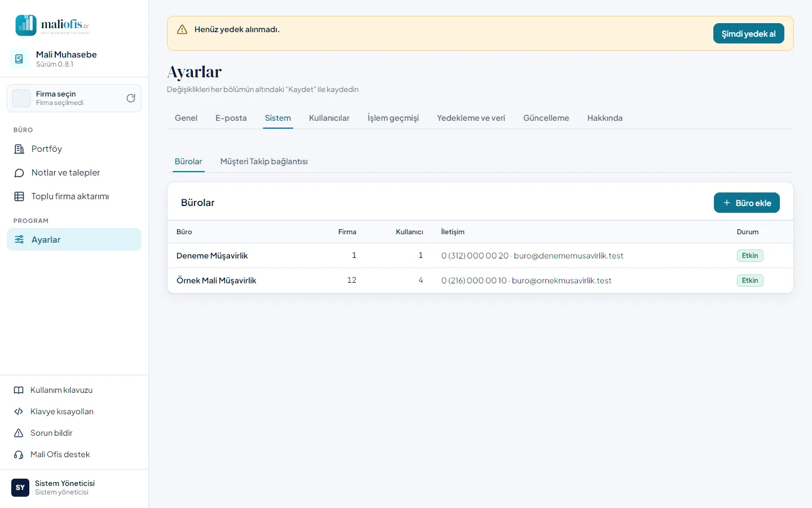This screenshot has height=508, width=812.
Task: Open Portföy from the sidebar
Action: (x=74, y=149)
